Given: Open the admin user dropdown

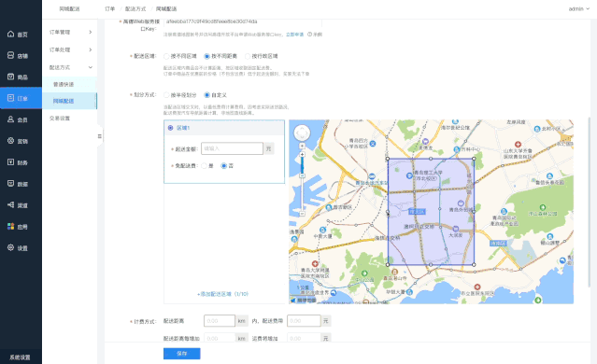Looking at the screenshot, I should (579, 8).
